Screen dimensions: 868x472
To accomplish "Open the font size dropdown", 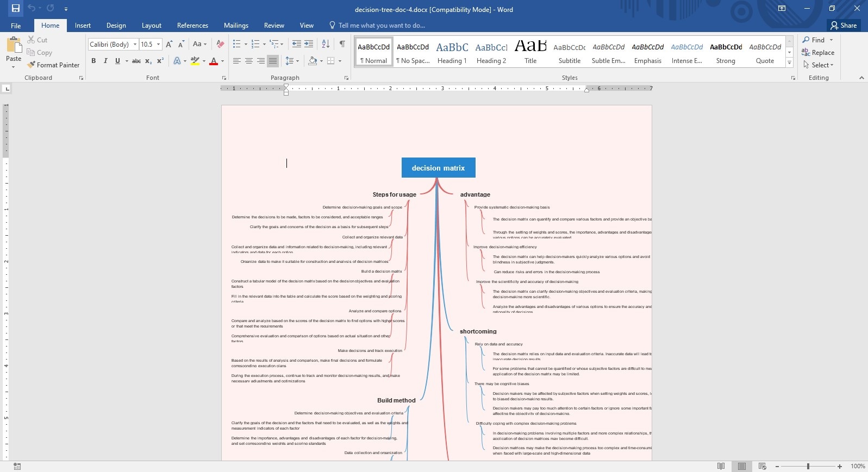I will click(x=159, y=45).
